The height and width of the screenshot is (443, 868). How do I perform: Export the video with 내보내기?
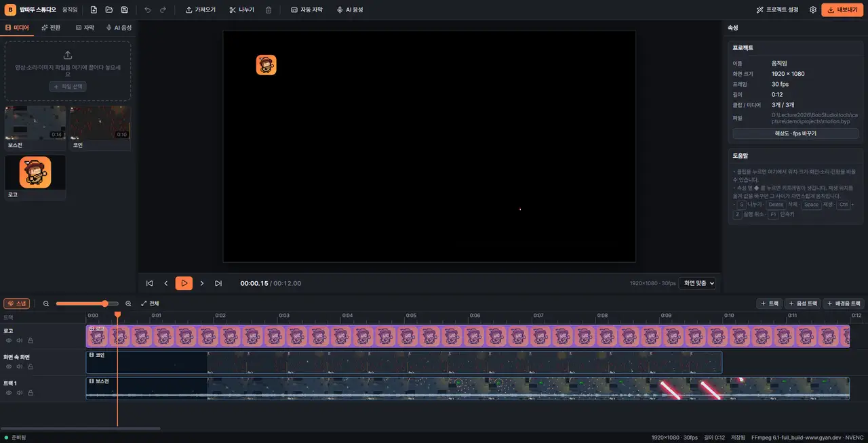click(x=843, y=10)
